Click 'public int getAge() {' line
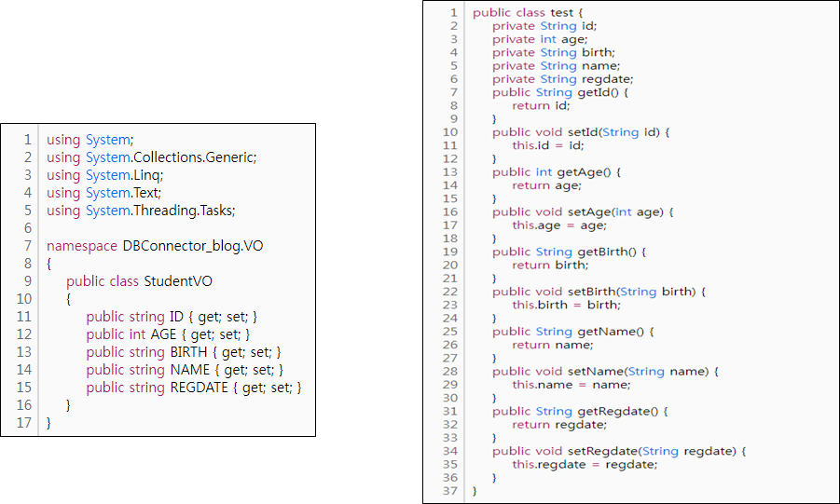 coord(557,172)
